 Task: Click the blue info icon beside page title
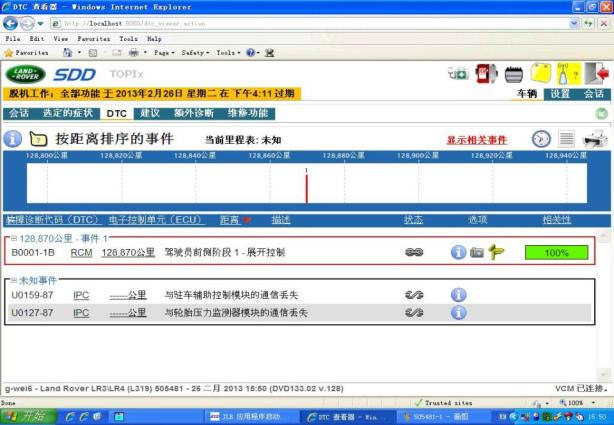click(13, 139)
